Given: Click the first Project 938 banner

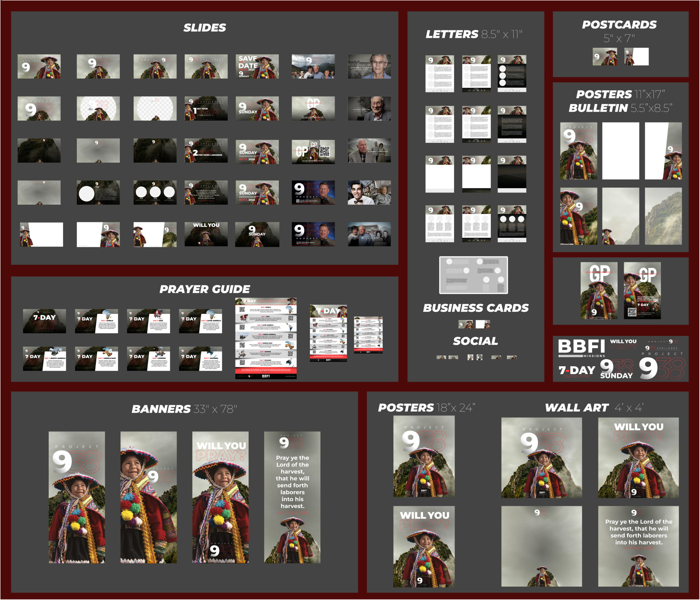Looking at the screenshot, I should [x=77, y=497].
